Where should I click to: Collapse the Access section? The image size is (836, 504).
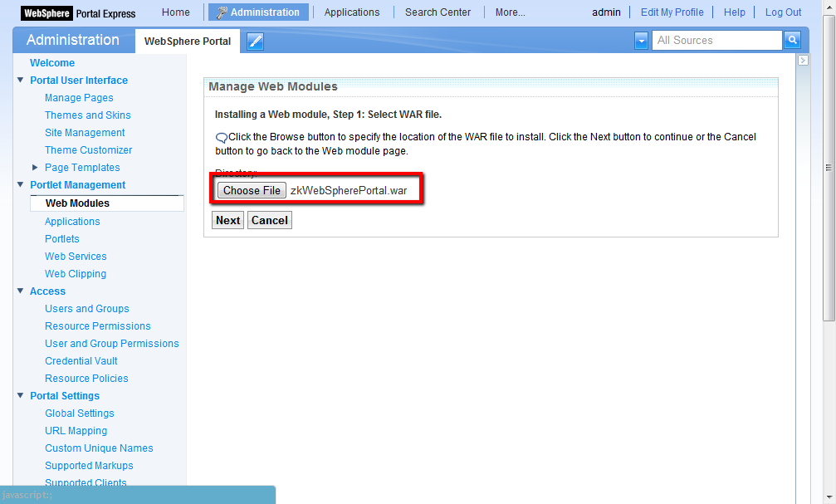[20, 291]
